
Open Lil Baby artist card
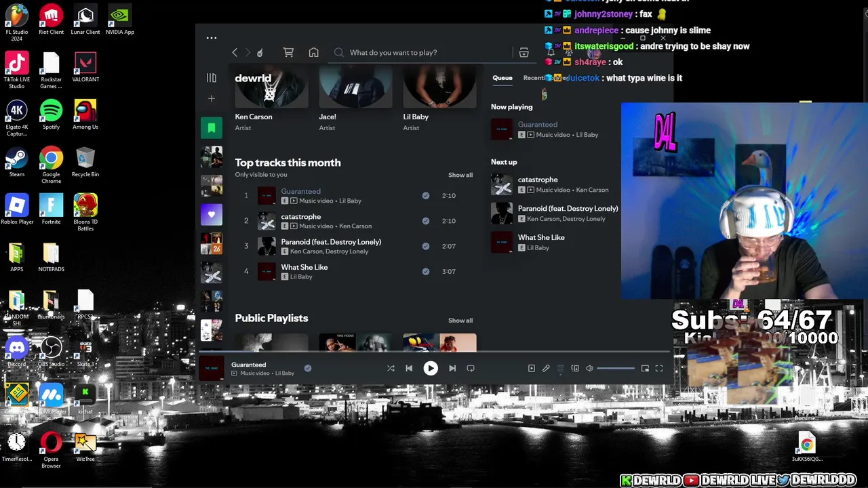439,100
